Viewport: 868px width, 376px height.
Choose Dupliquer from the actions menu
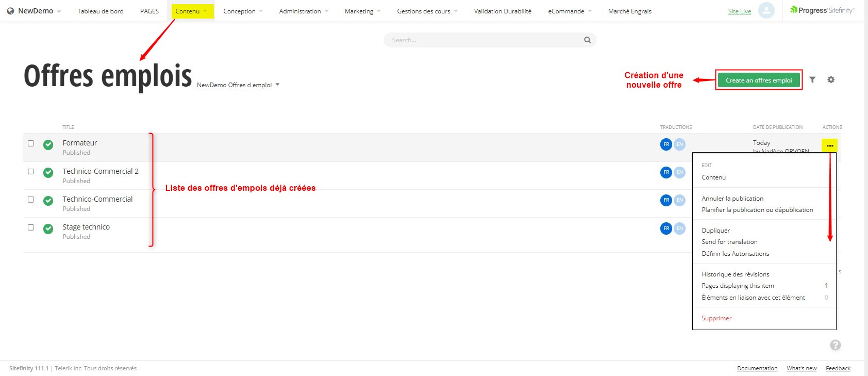[x=715, y=231]
